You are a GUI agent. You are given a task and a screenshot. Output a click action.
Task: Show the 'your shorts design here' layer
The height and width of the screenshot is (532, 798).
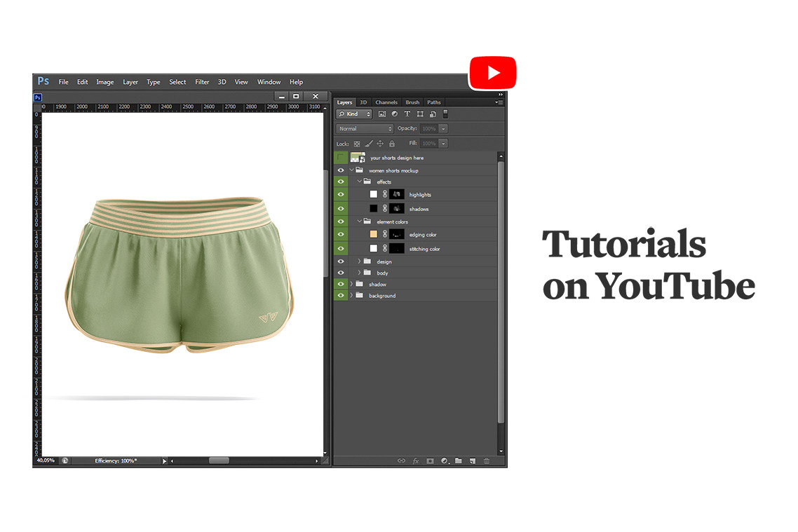[x=341, y=158]
